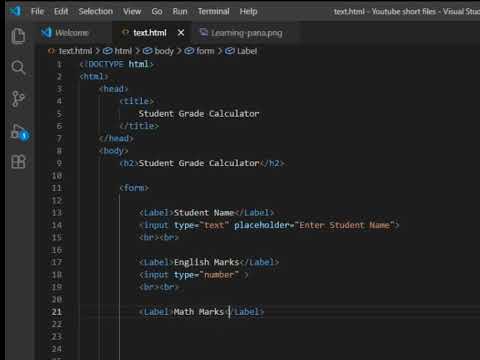Screen dimensions: 480x360
Task: Open the Help menu
Action: [x=248, y=12]
